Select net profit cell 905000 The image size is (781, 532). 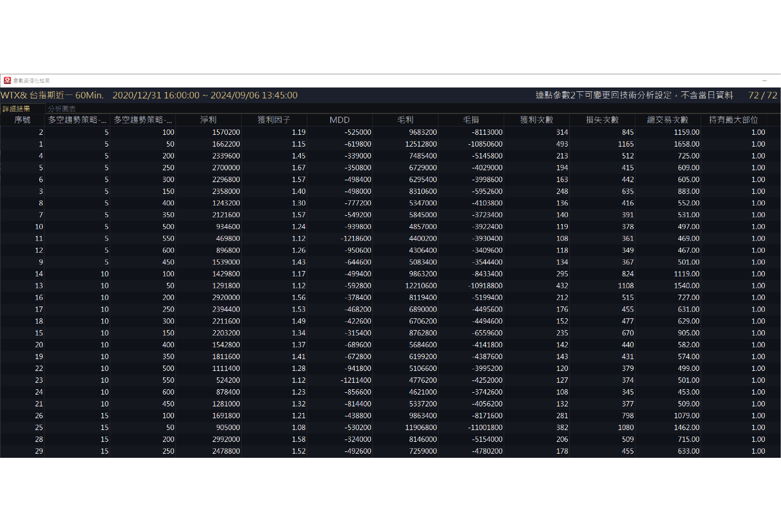(x=228, y=427)
